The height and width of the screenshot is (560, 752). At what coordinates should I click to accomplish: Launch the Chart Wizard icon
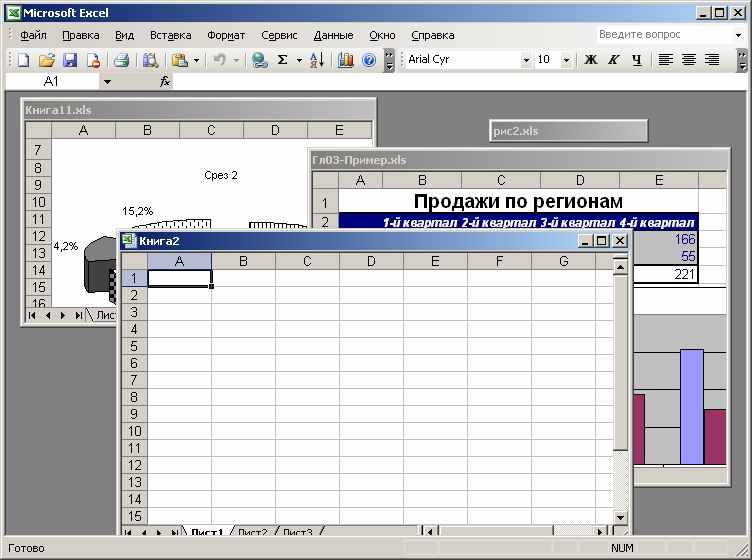coord(345,60)
